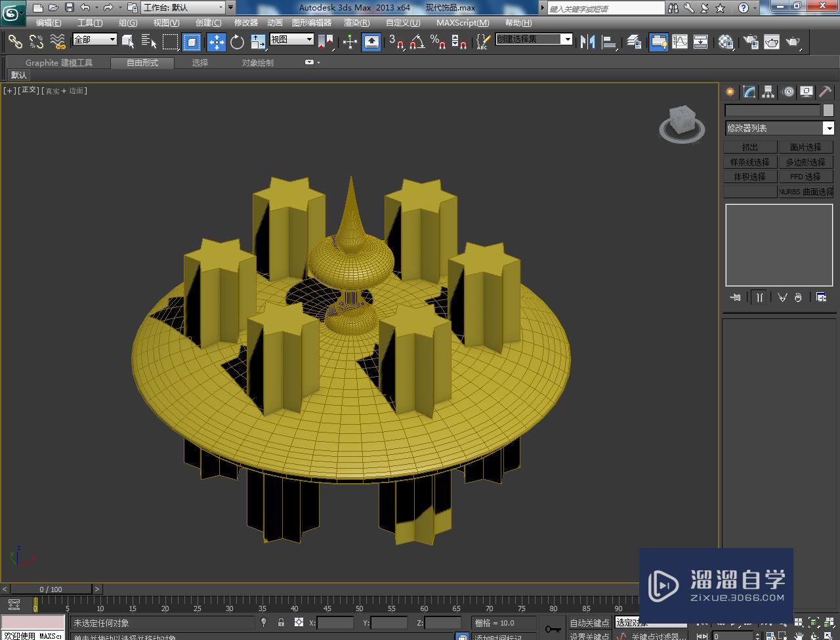Open the 渲染(R) menu
Viewport: 840px width, 640px height.
[356, 23]
